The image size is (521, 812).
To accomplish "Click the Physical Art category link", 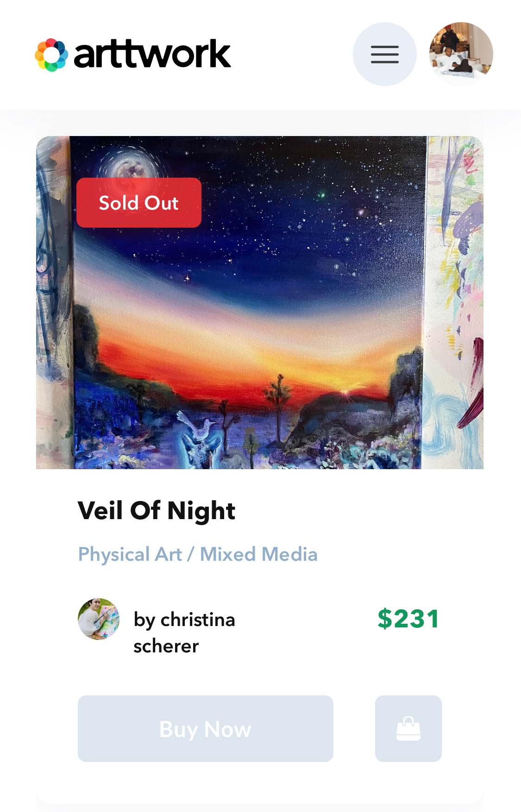I will click(130, 554).
